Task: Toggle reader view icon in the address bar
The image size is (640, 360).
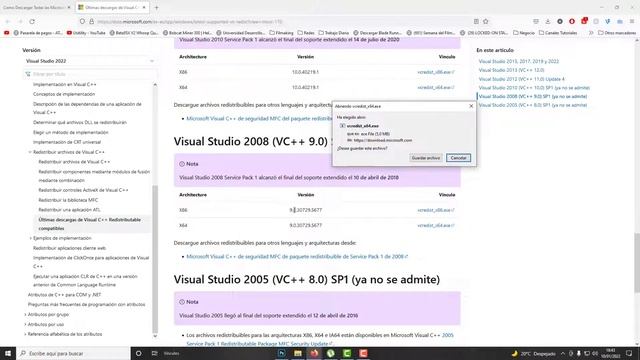Action: [476, 22]
